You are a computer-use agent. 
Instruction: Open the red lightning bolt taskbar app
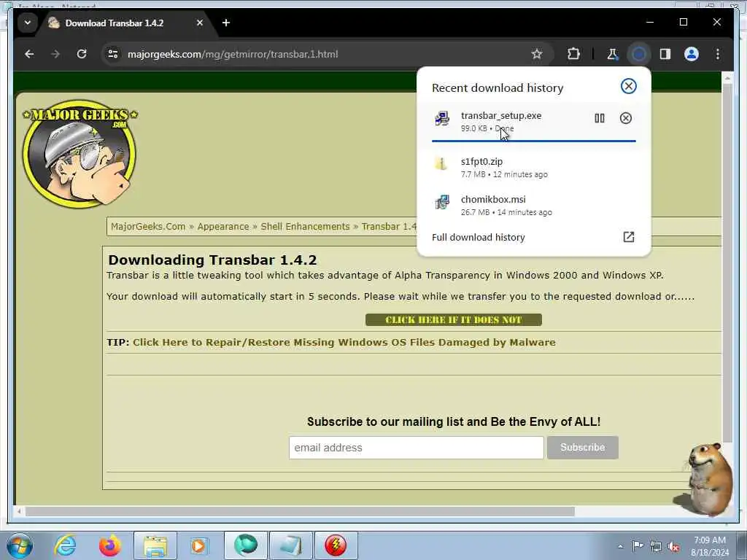coord(336,545)
